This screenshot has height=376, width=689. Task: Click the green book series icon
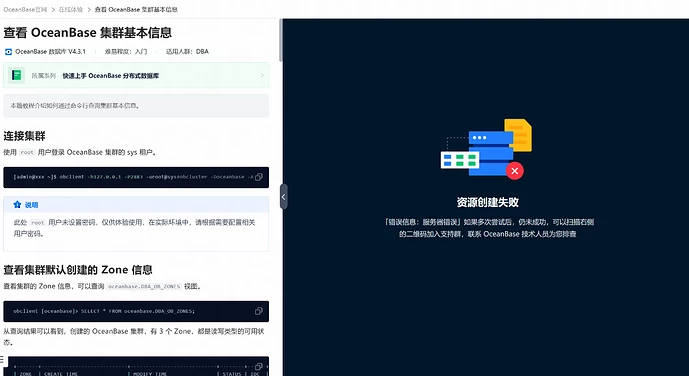click(17, 76)
